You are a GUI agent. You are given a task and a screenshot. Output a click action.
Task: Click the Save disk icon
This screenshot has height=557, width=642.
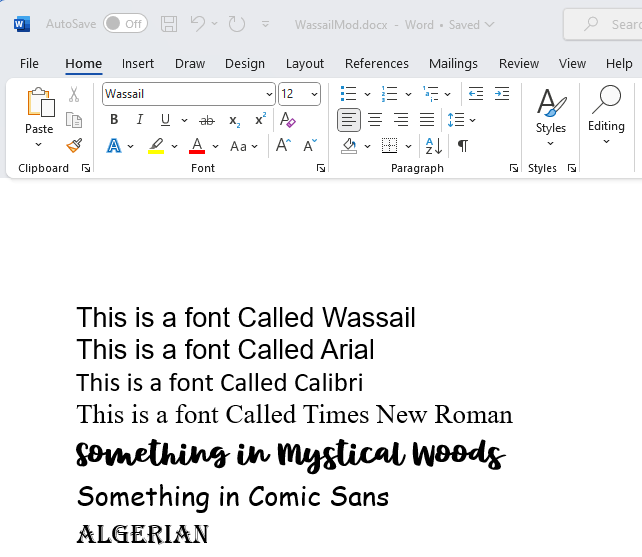tap(169, 24)
